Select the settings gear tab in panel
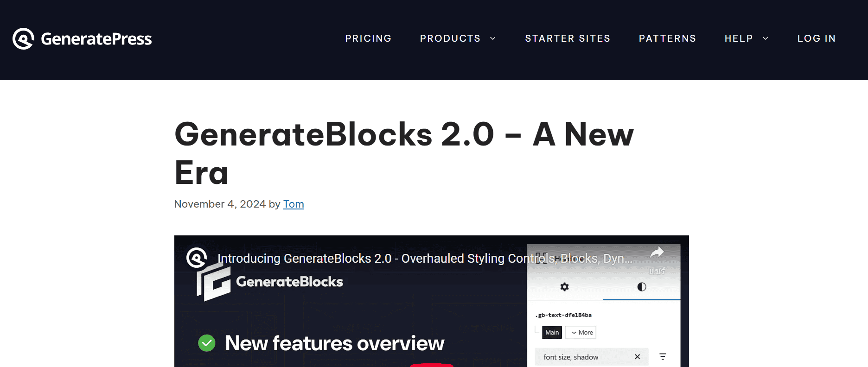The height and width of the screenshot is (367, 868). point(564,287)
